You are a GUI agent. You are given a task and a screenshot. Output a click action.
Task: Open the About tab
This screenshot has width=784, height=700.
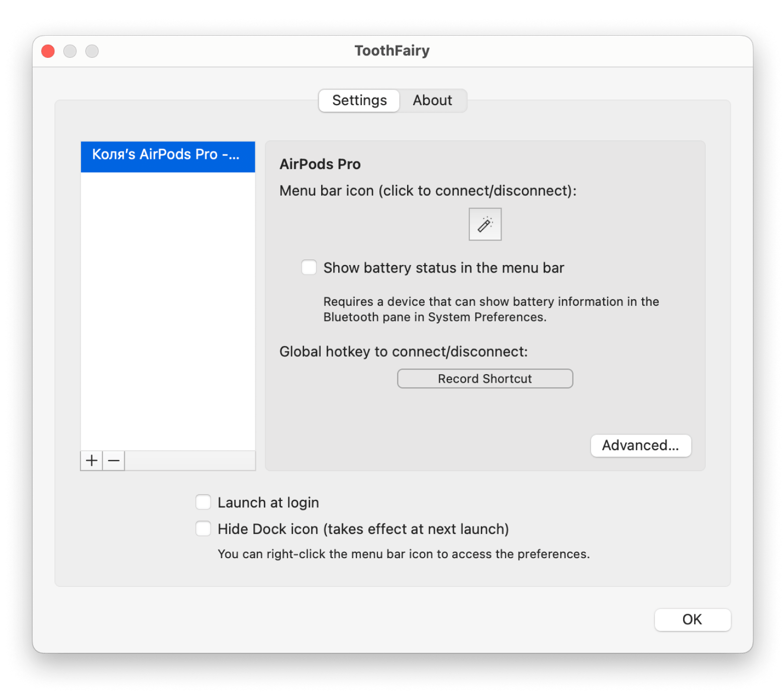[x=432, y=101]
